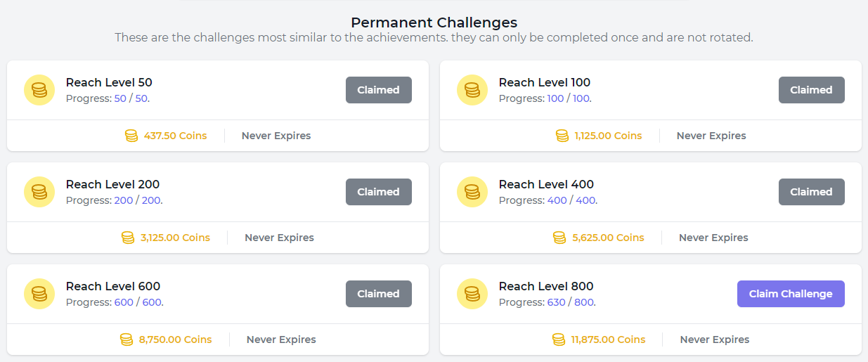Click the coin icon beside Reach Level 800
Image resolution: width=868 pixels, height=362 pixels.
[x=472, y=294]
